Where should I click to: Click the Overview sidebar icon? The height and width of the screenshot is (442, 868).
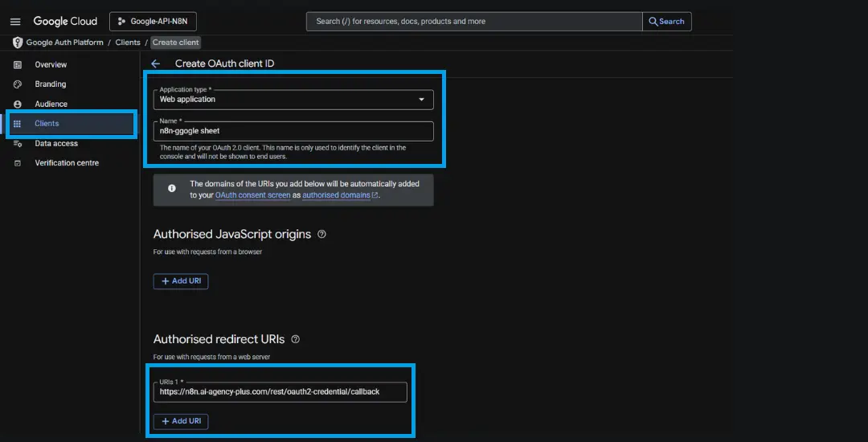point(17,65)
